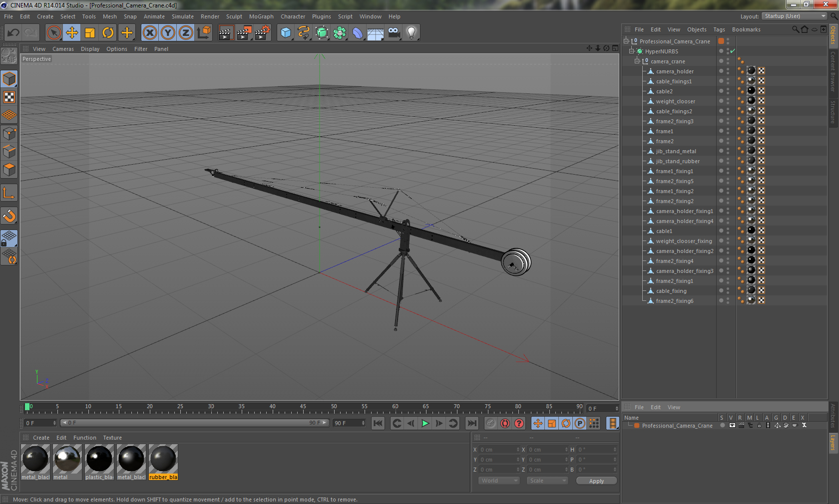The height and width of the screenshot is (504, 839).
Task: Enable the Axis mode tool
Action: click(9, 193)
